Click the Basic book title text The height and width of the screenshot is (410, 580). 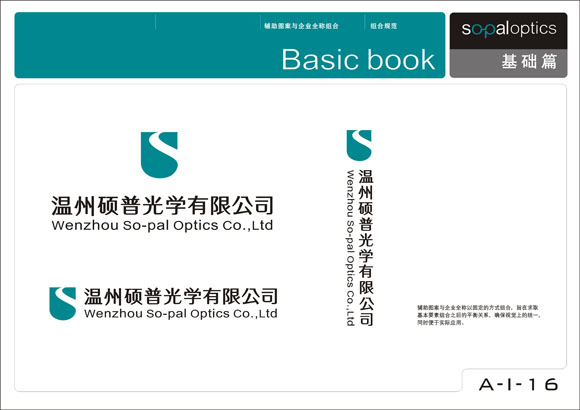[358, 59]
